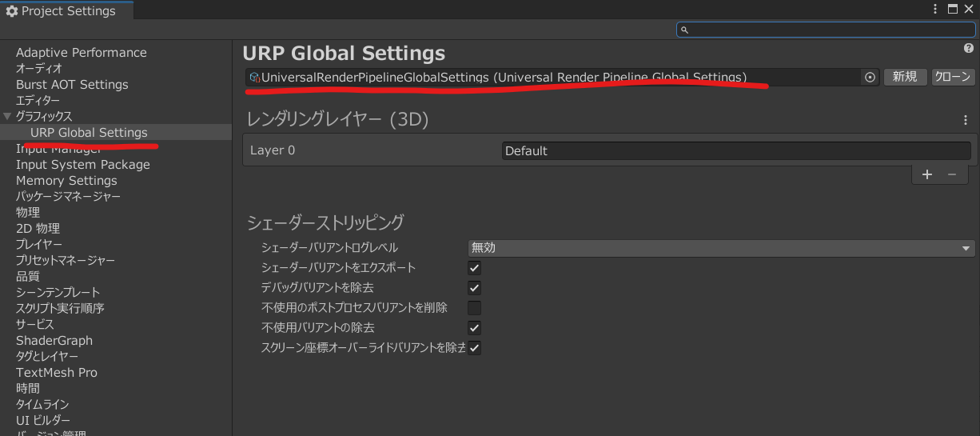The image size is (980, 436).
Task: Click the search magnifier icon
Action: coord(684,30)
